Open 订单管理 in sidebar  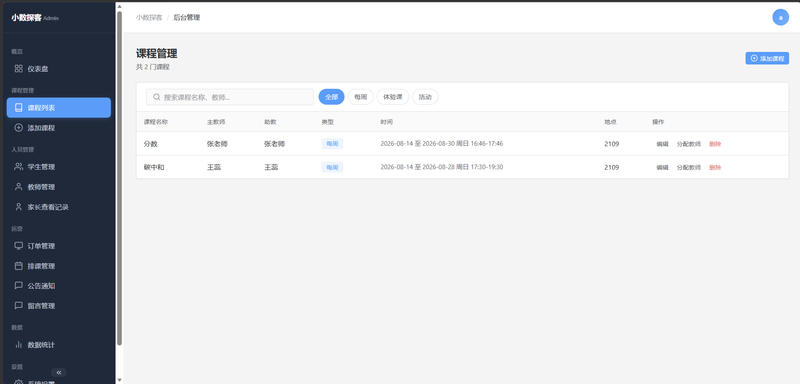point(59,246)
